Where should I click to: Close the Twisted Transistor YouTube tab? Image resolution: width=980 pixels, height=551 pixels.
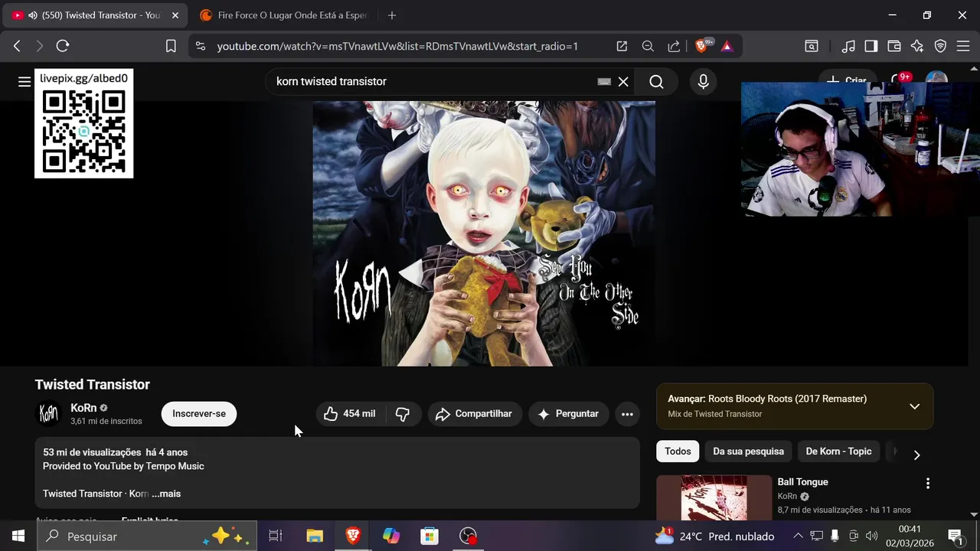[x=175, y=15]
